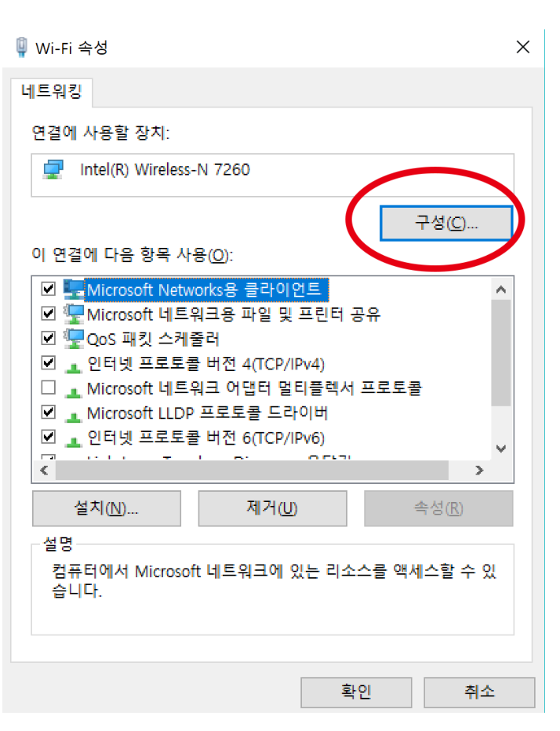Disable the TCP/IPv6 checkbox
This screenshot has height=731, width=560.
[x=49, y=437]
